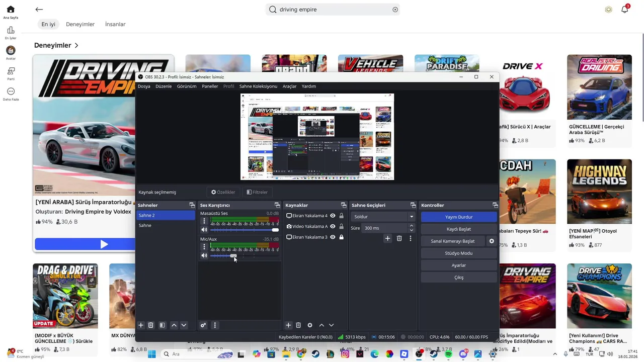Decrease Süre duration with down stepper
The width and height of the screenshot is (644, 362).
[412, 230]
